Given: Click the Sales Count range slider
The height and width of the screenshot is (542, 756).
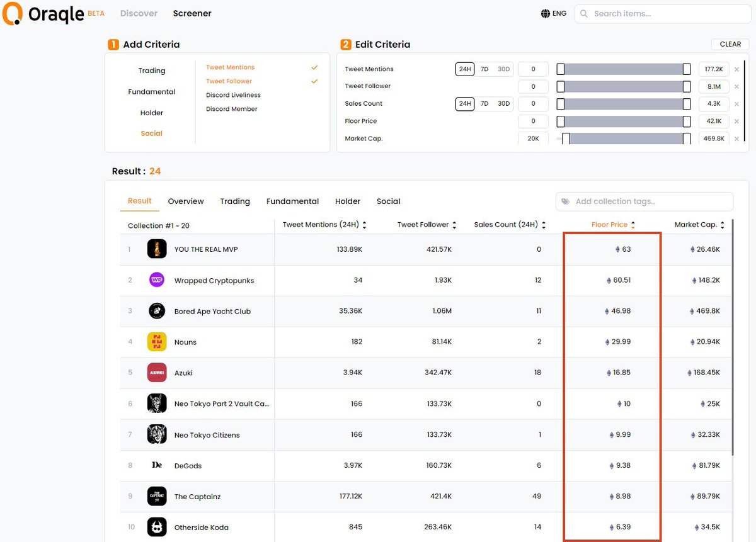Looking at the screenshot, I should pyautogui.click(x=624, y=103).
